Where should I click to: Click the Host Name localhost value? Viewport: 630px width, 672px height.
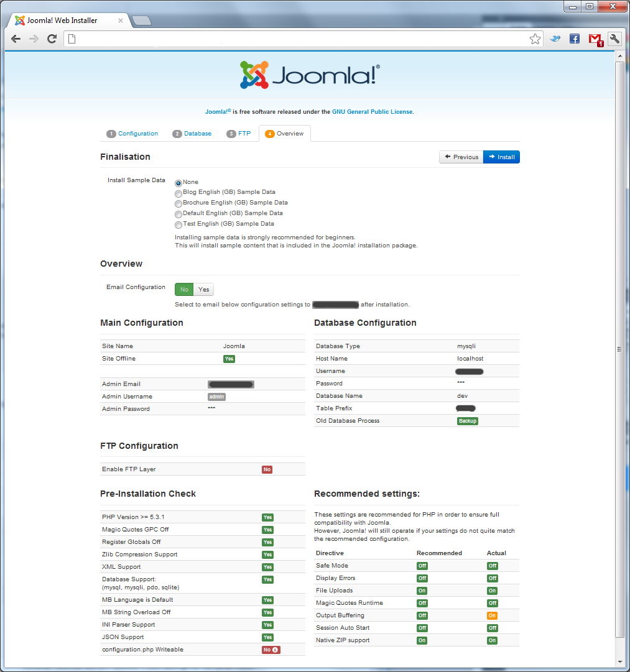pyautogui.click(x=470, y=358)
